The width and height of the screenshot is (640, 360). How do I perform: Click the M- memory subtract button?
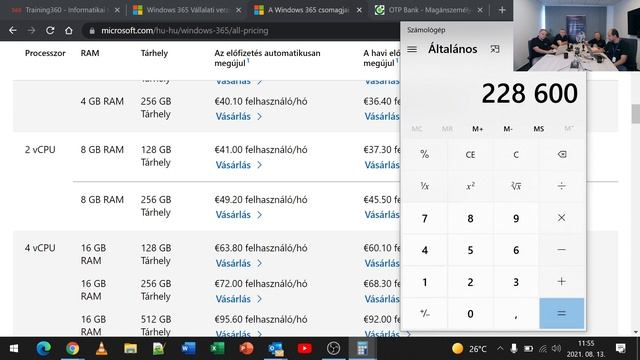pyautogui.click(x=508, y=129)
